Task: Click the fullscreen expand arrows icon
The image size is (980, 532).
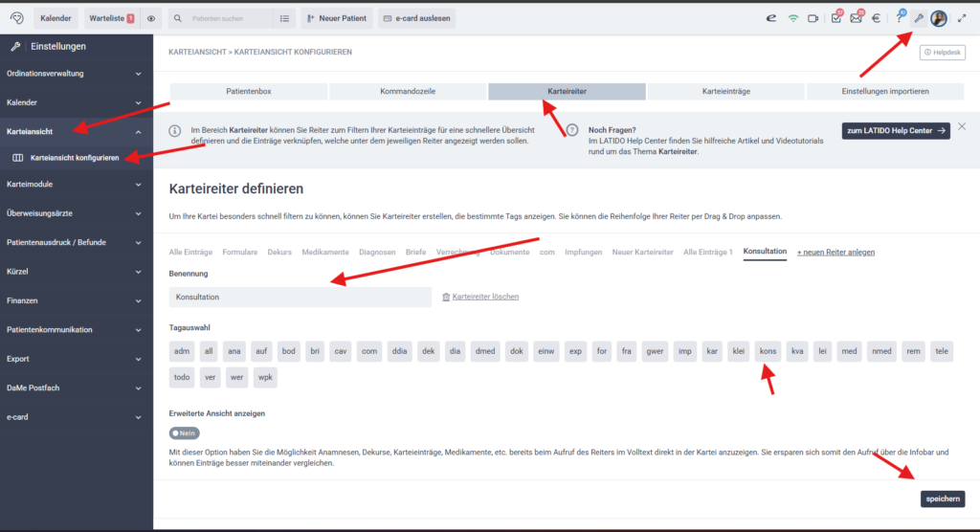Action: (961, 18)
